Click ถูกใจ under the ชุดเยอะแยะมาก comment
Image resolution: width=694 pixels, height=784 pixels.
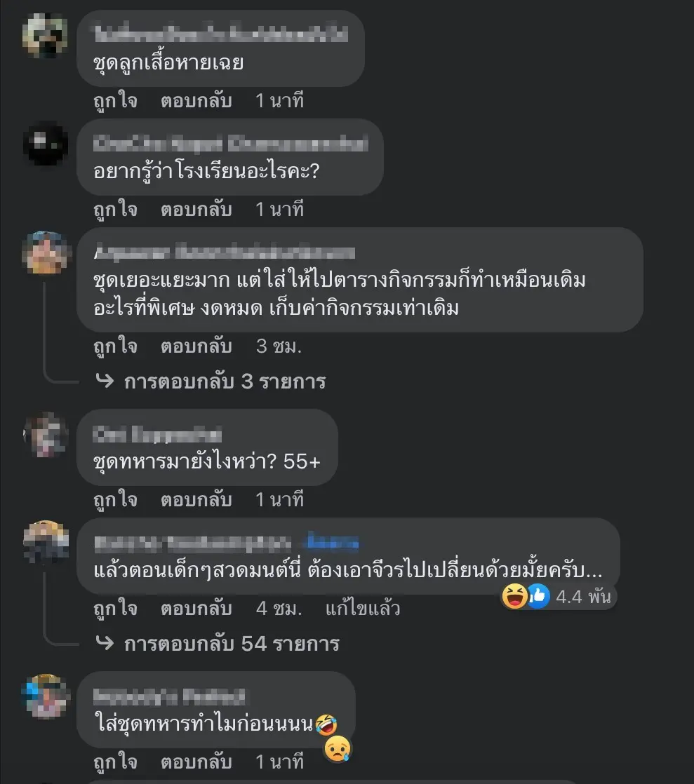(116, 346)
